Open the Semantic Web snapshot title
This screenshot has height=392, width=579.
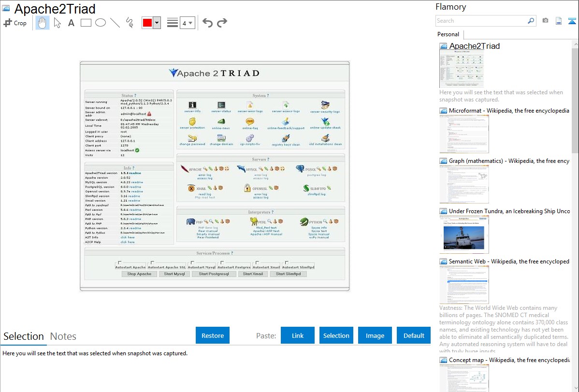click(x=509, y=261)
